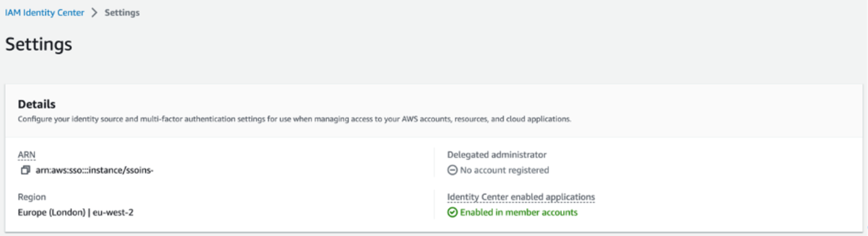Click the ARN label

[27, 155]
